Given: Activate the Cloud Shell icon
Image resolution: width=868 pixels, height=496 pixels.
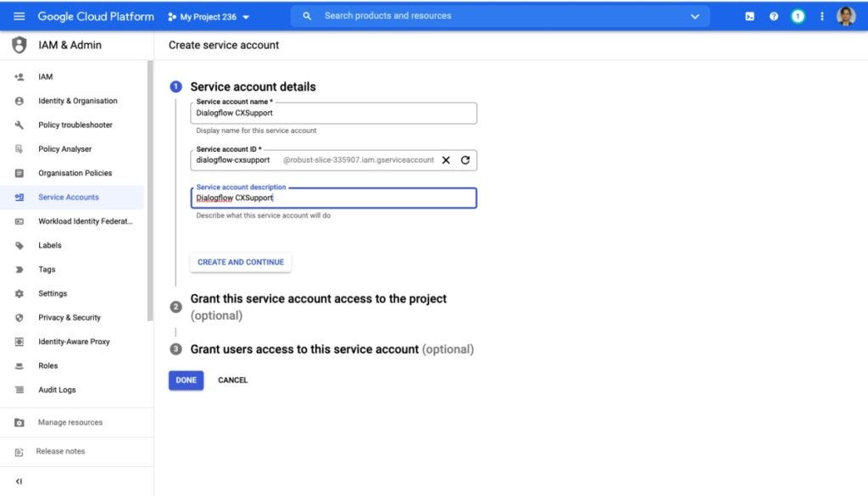Looking at the screenshot, I should [x=749, y=17].
